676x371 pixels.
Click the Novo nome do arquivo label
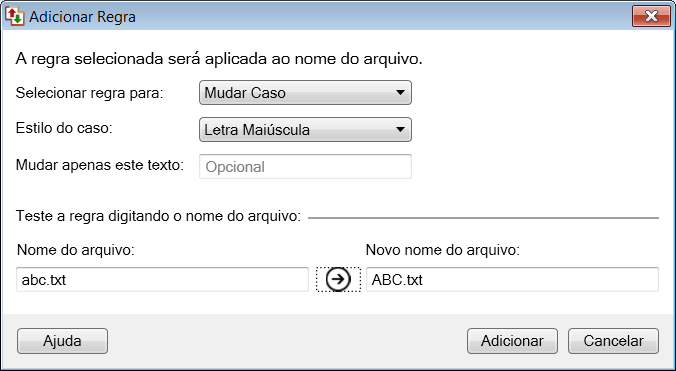coord(442,249)
